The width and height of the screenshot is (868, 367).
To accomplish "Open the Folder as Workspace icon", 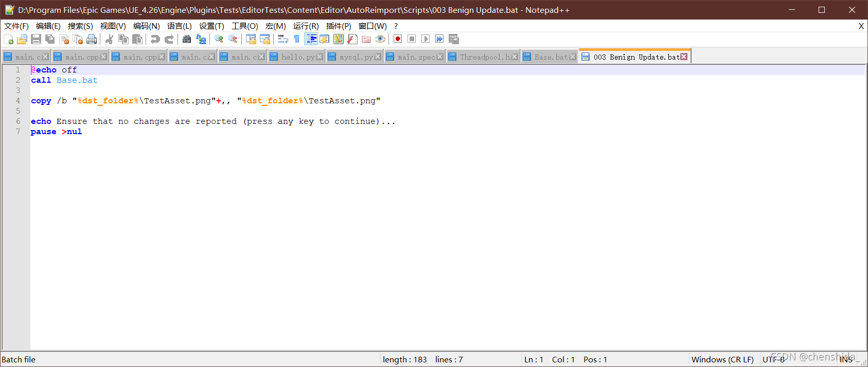I will click(366, 39).
